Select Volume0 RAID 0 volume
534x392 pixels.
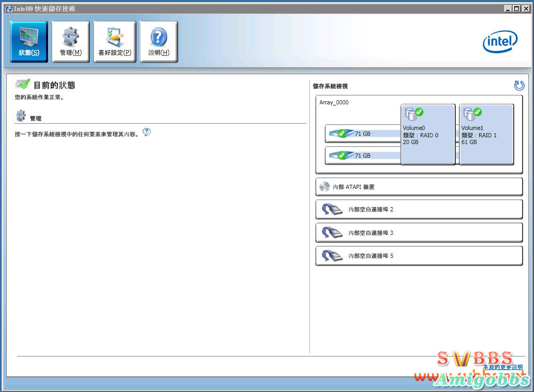428,134
